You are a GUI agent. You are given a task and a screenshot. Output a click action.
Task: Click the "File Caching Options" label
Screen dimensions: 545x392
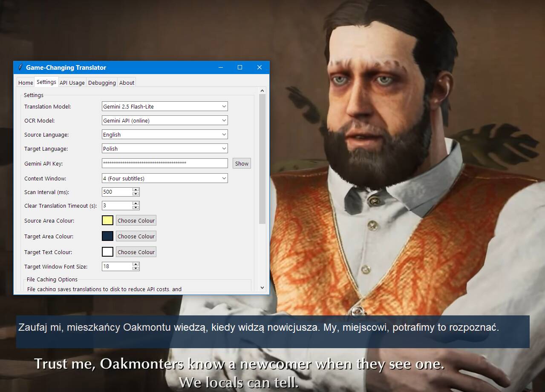[52, 279]
